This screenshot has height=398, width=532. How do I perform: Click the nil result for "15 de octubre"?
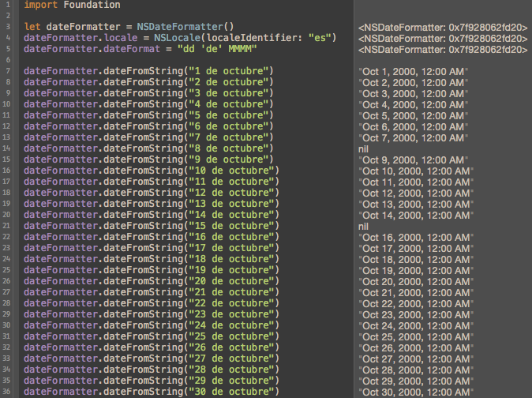pyautogui.click(x=363, y=227)
